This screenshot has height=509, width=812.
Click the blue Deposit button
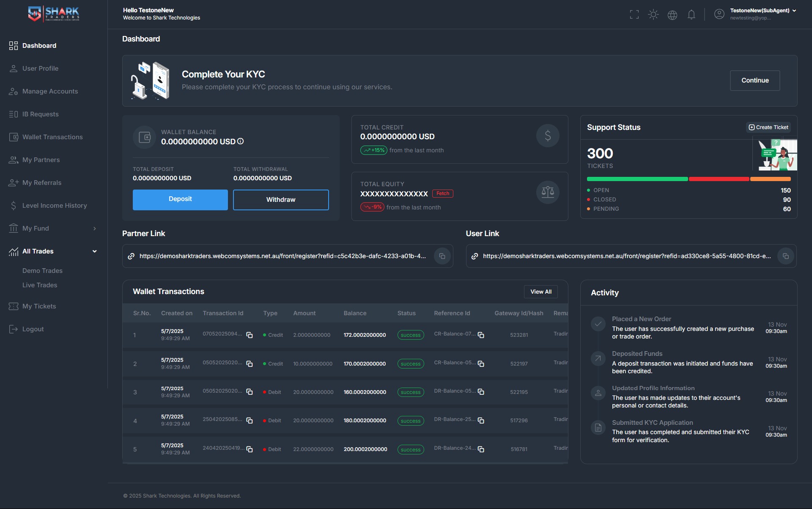point(180,200)
